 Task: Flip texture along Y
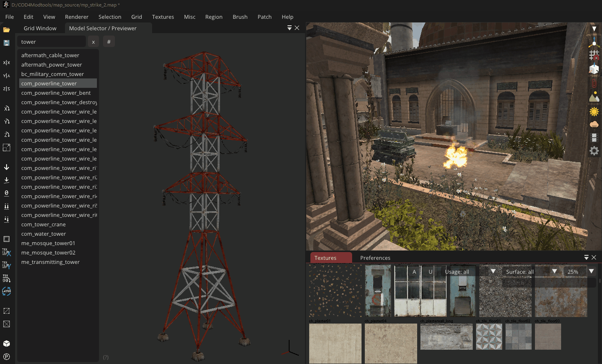tap(7, 265)
